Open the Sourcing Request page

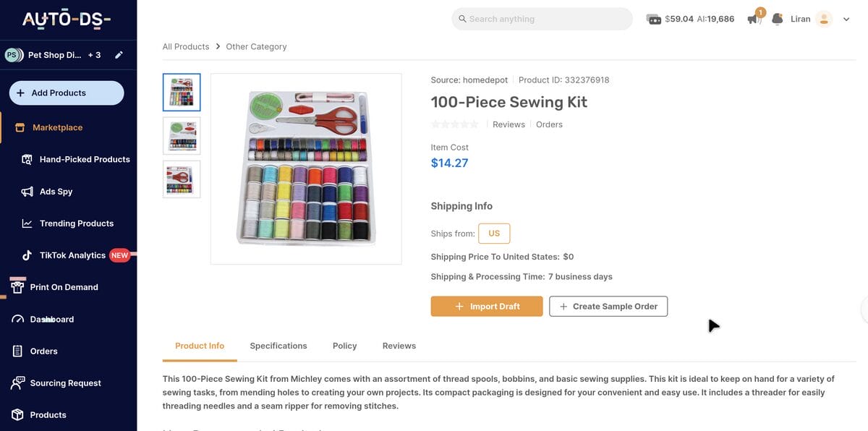(68, 383)
